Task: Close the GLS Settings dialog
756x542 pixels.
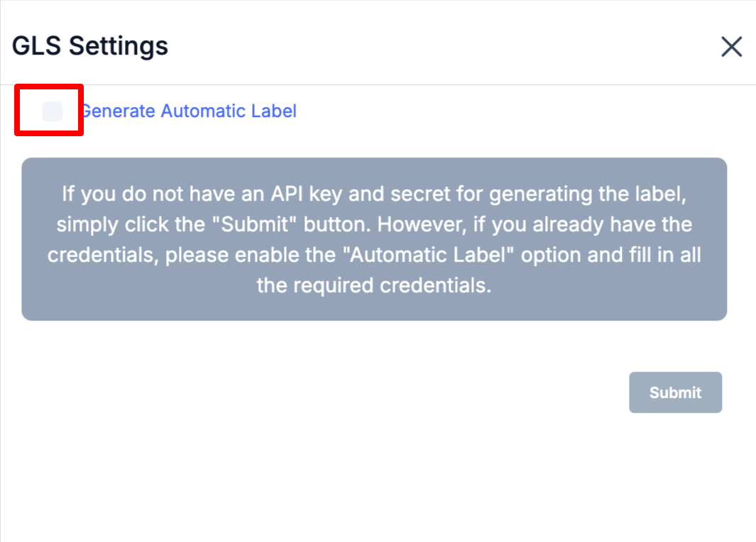Action: click(731, 46)
